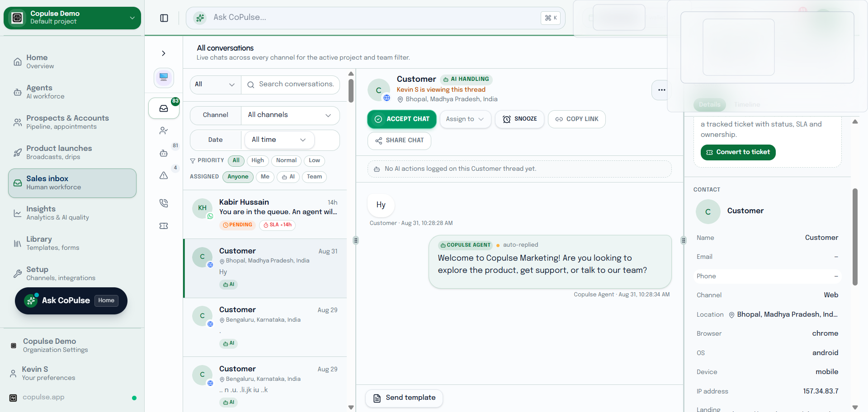Open the All status dropdown beside search

pos(215,85)
